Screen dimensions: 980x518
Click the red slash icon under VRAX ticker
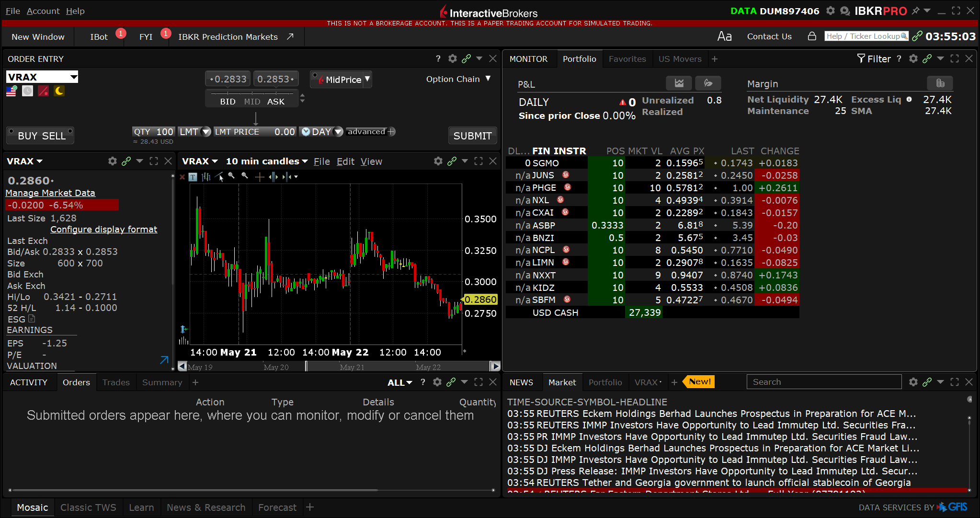click(43, 91)
